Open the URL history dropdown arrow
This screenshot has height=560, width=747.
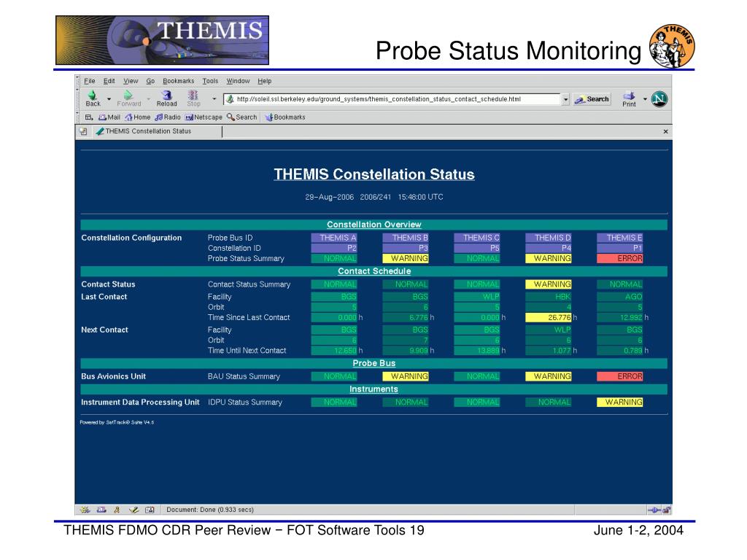point(565,99)
